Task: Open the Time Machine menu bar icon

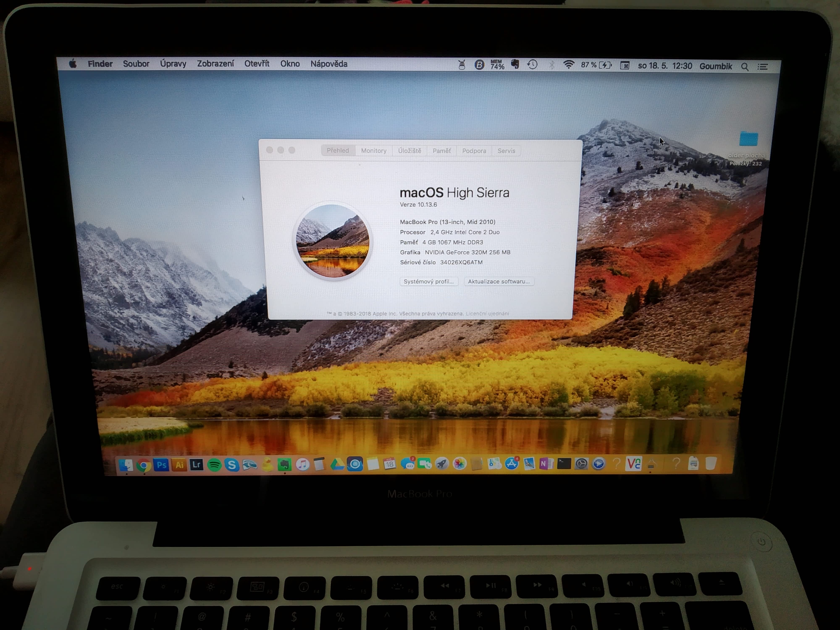Action: click(x=532, y=64)
